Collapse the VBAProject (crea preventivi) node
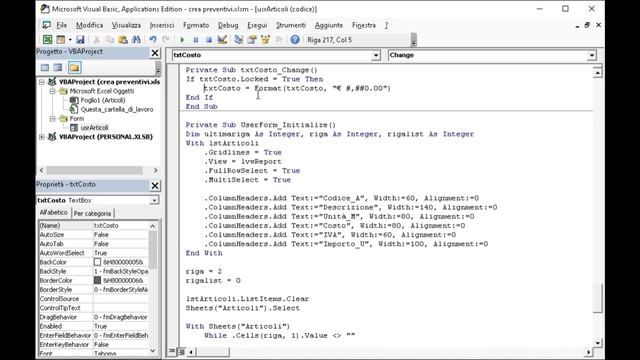The width and height of the screenshot is (640, 360). [42, 82]
